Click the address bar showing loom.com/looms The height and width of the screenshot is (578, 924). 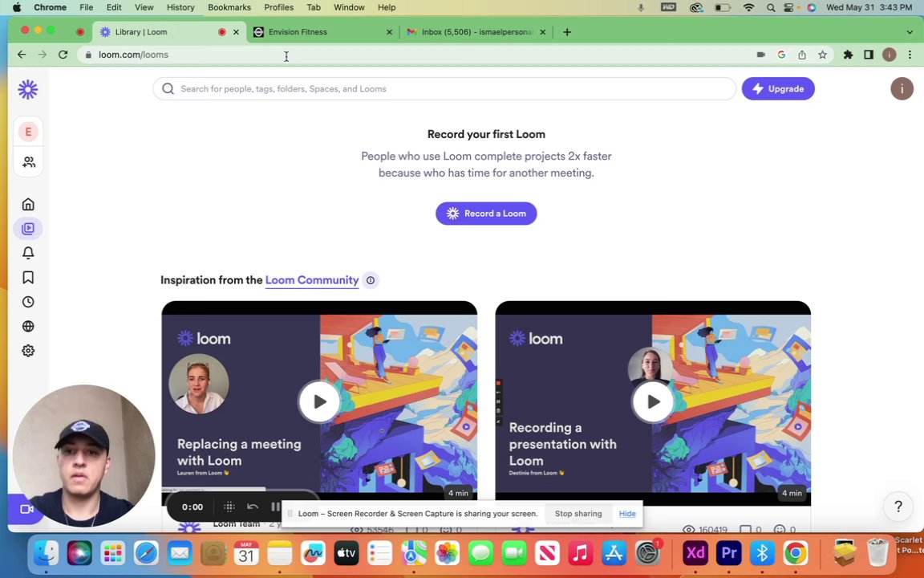click(412, 55)
